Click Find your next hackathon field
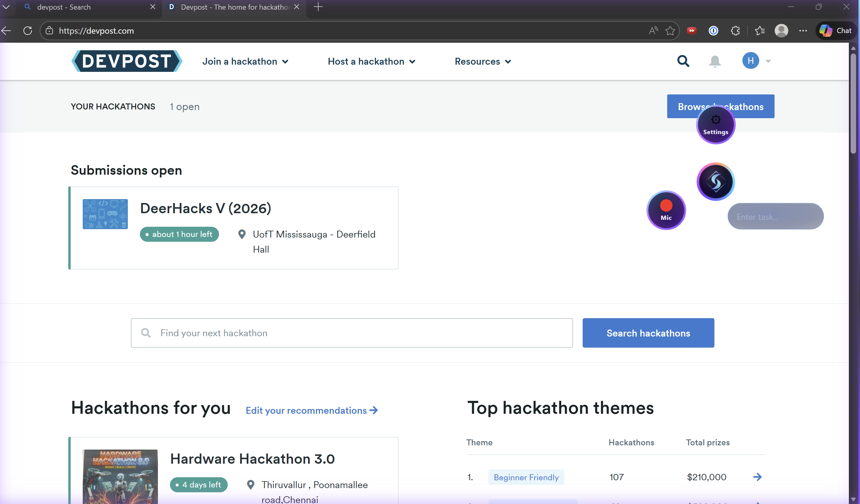The height and width of the screenshot is (504, 860). (x=352, y=333)
